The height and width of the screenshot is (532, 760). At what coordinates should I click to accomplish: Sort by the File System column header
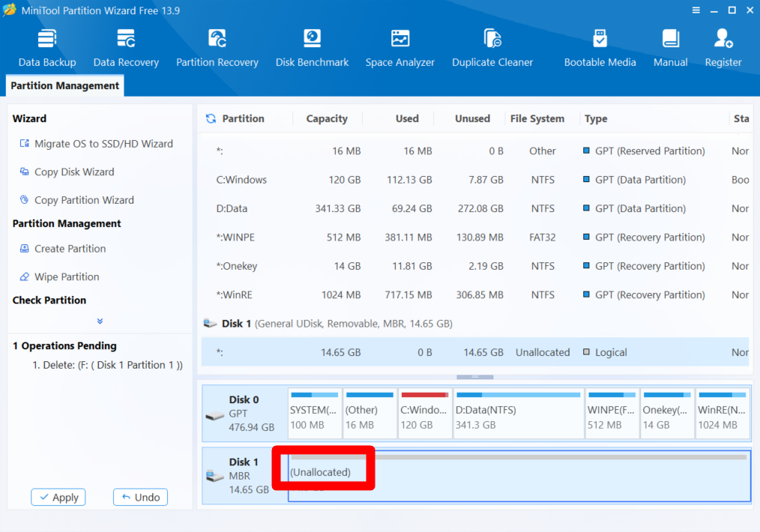click(537, 118)
